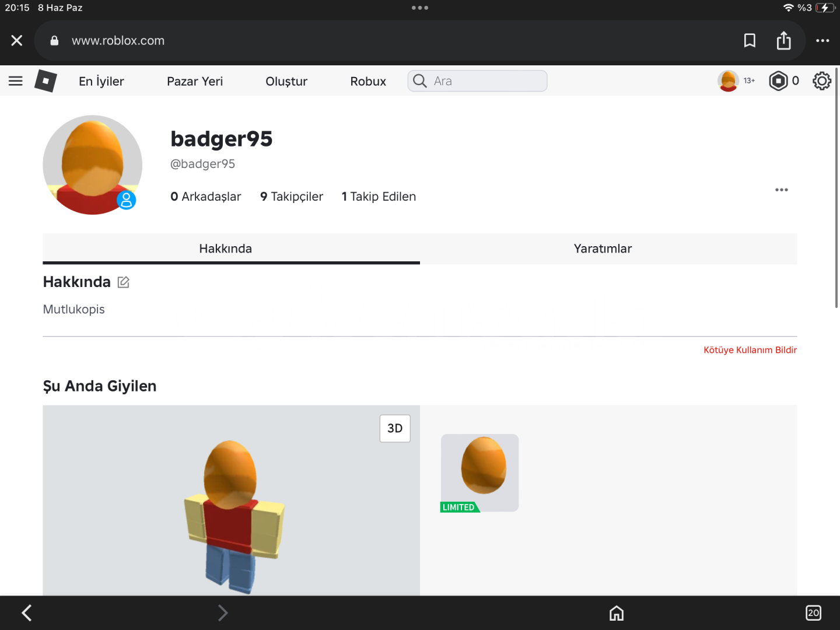Open avatar icon in top navigation
Viewport: 840px width, 630px height.
[x=728, y=81]
